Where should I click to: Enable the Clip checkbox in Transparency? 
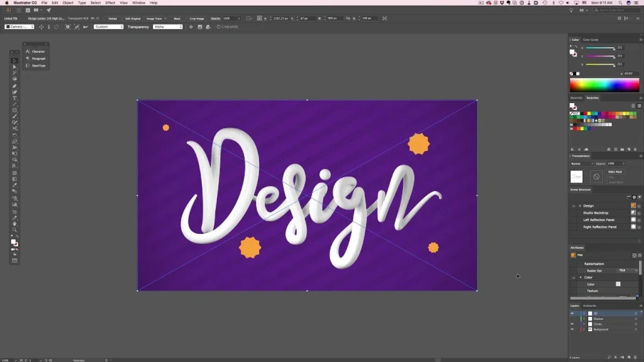click(x=607, y=177)
